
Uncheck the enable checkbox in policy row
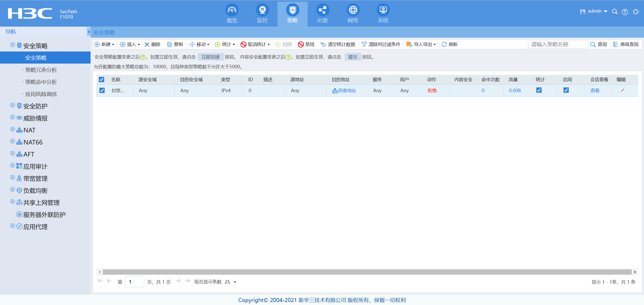pos(566,90)
